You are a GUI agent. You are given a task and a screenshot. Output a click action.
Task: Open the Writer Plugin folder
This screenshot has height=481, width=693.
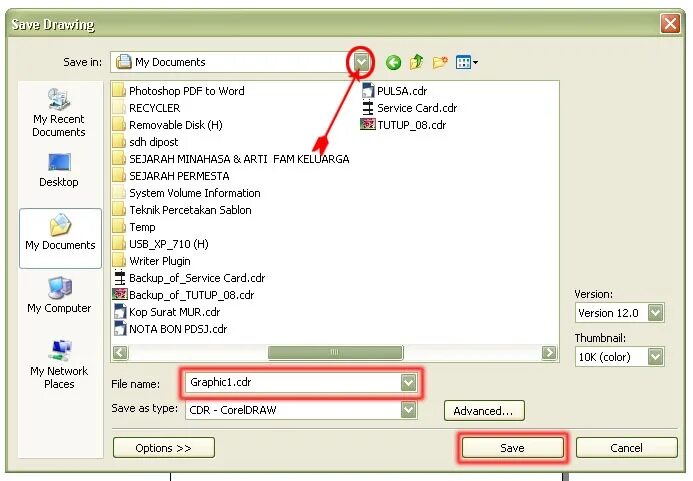152,261
